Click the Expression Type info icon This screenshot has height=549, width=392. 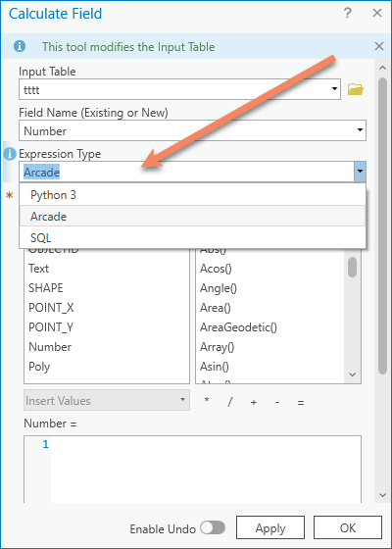(x=10, y=153)
